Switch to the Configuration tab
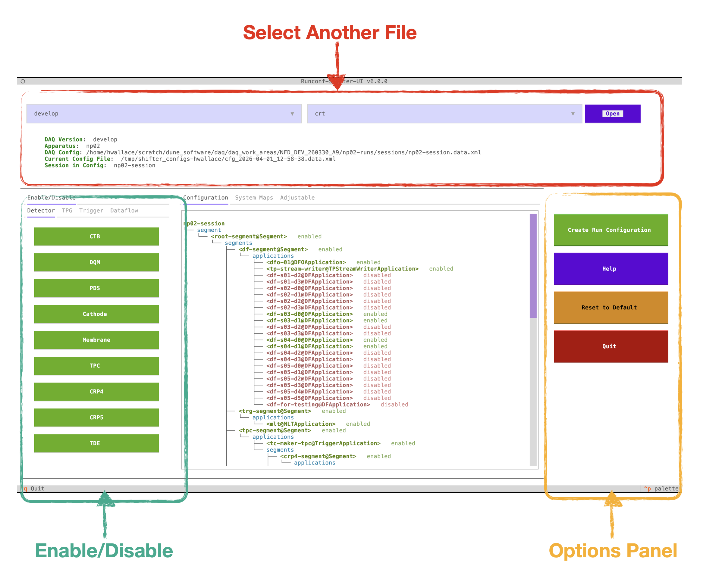 coord(206,198)
